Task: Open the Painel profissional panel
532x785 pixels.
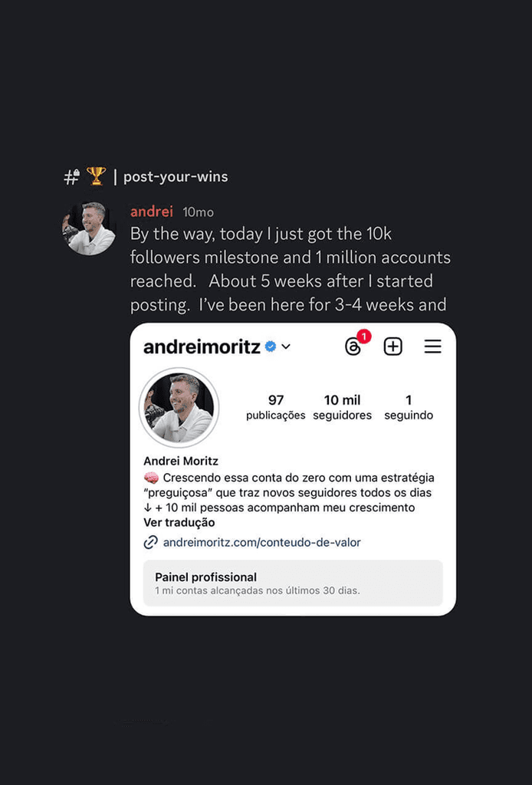Action: click(293, 583)
